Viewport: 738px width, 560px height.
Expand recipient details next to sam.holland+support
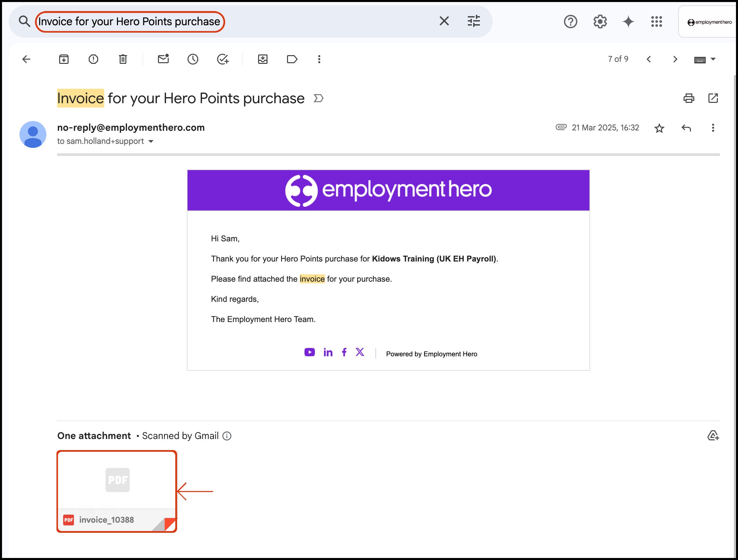pos(151,142)
